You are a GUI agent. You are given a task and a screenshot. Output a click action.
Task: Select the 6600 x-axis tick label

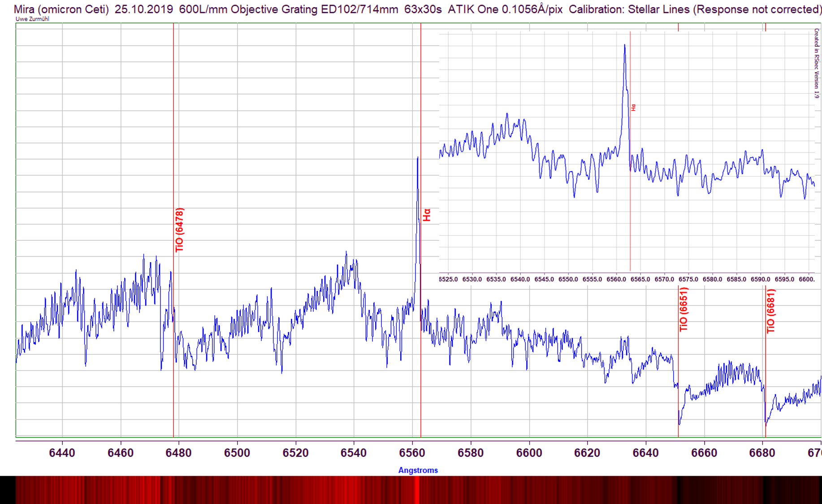pos(529,453)
